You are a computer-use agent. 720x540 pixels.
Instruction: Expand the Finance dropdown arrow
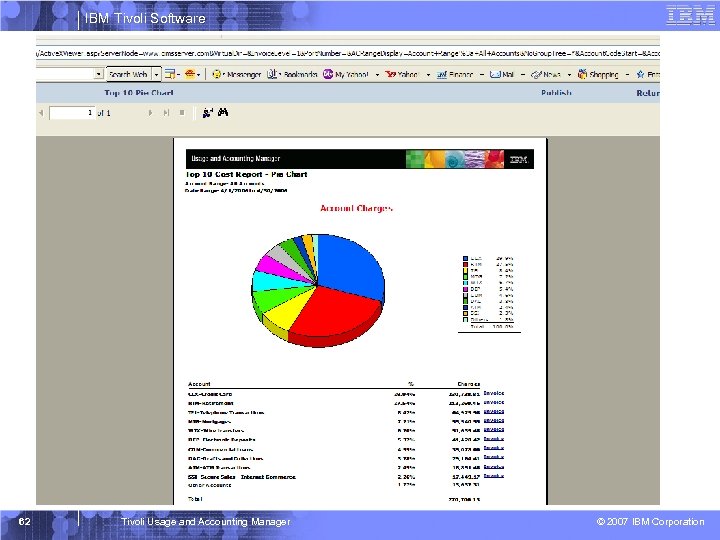coord(482,74)
